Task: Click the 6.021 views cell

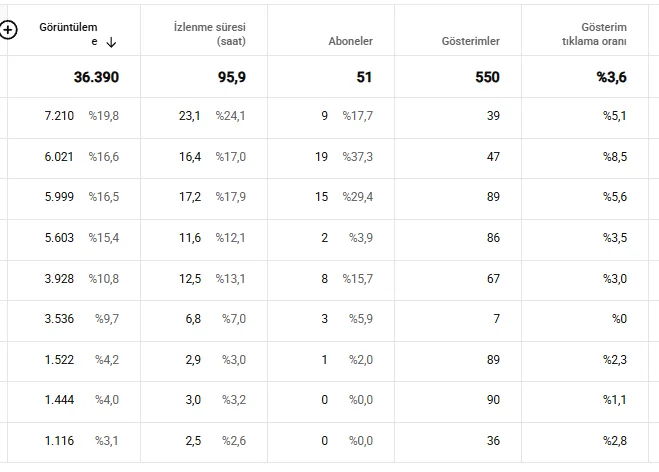Action: (74, 157)
